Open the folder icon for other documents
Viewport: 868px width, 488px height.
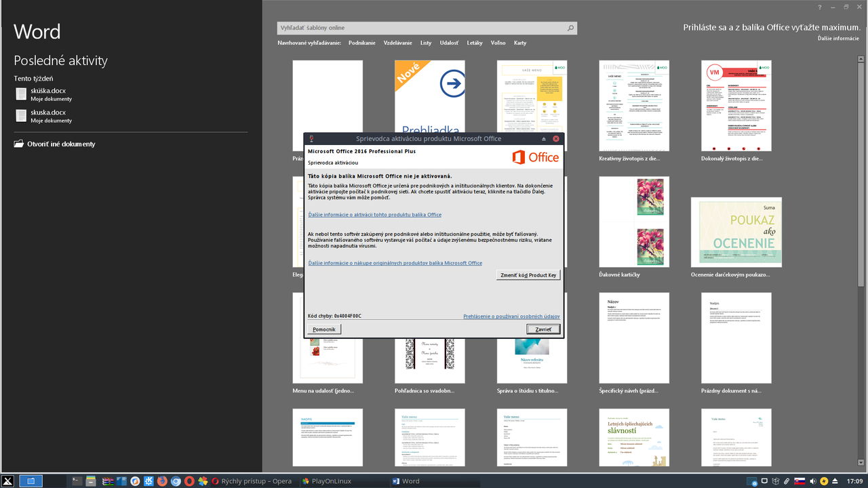(x=18, y=144)
